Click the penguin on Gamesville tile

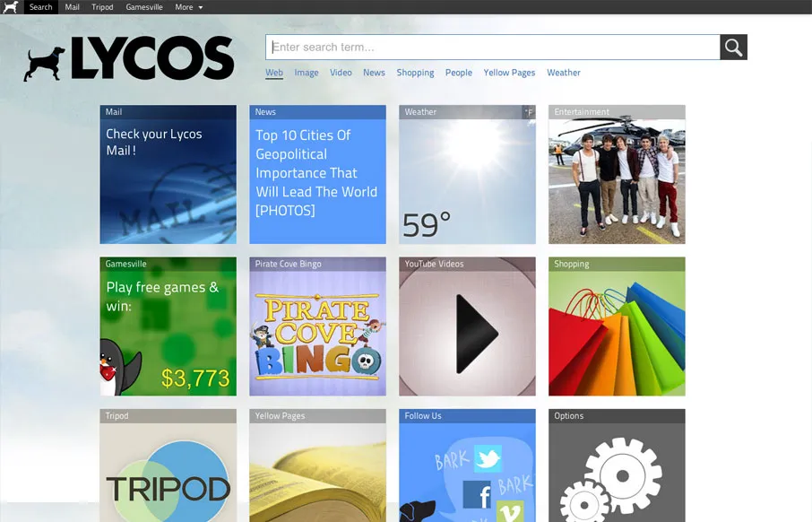120,367
